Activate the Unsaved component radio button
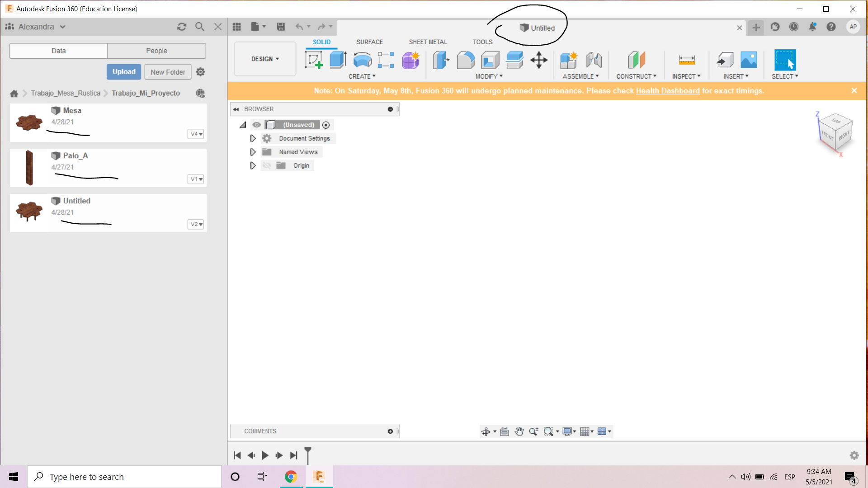 point(326,125)
